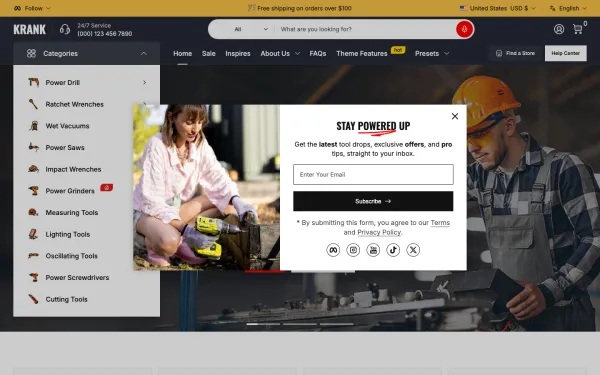Click the Find a Store button text

[520, 53]
